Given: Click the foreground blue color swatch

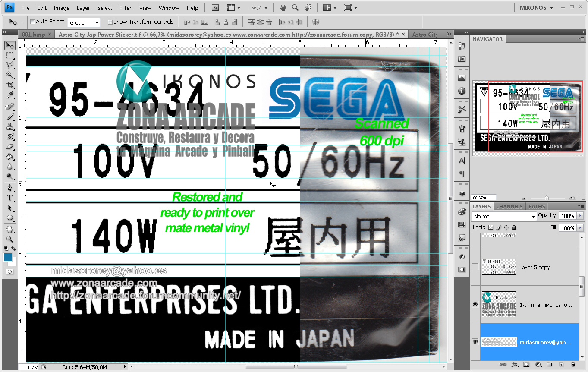Looking at the screenshot, I should pos(8,257).
